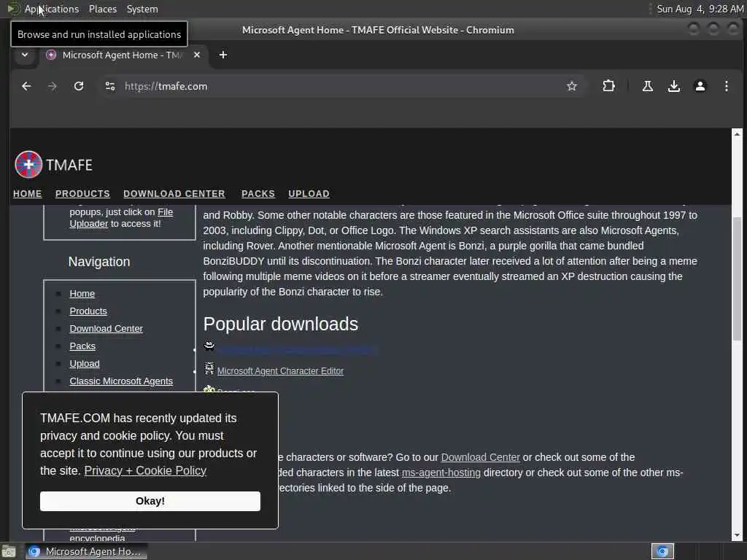Screen dimensions: 747x560
Task: Open Places menu
Action: click(103, 9)
